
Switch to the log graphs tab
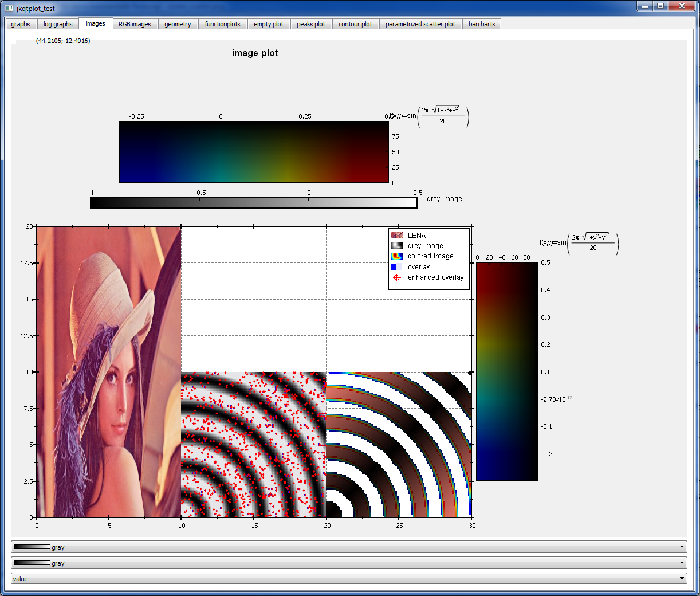[58, 23]
